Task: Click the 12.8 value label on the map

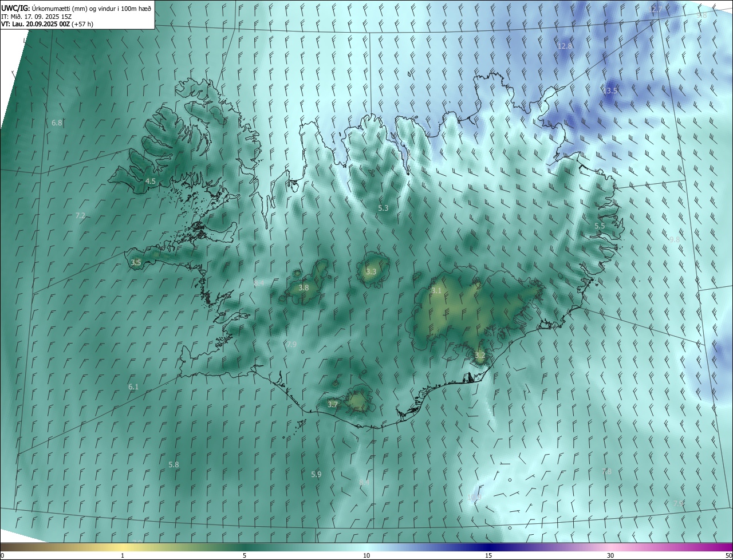Action: 565,46
